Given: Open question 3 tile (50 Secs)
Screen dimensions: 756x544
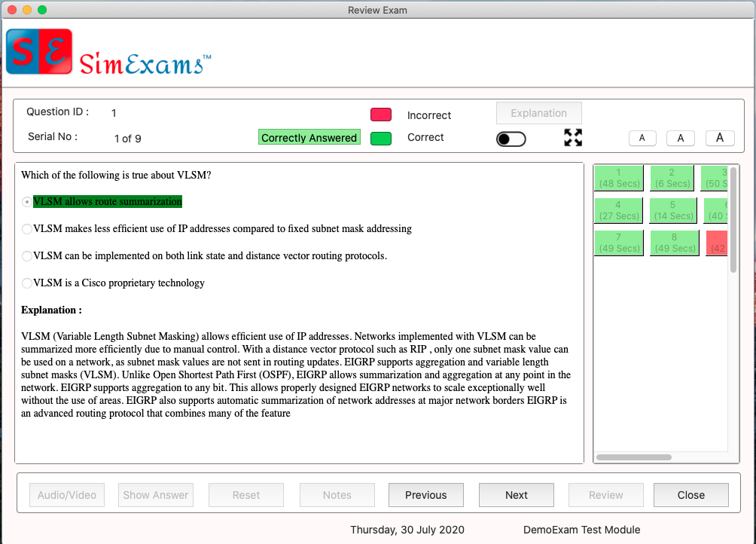Looking at the screenshot, I should click(x=715, y=178).
